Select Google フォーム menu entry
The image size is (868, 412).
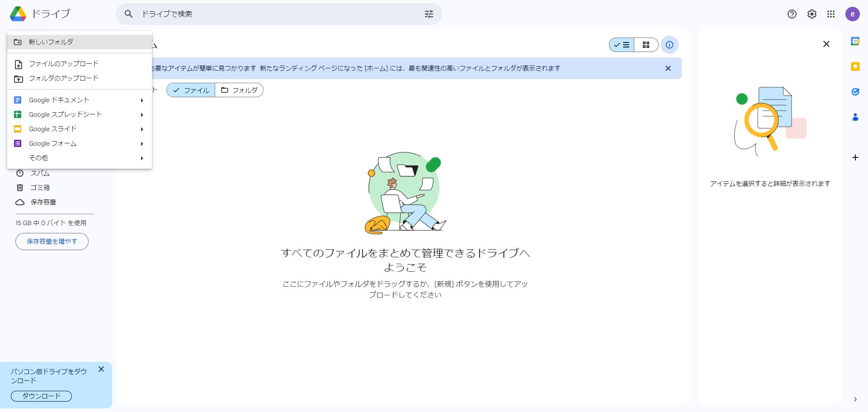(x=80, y=143)
